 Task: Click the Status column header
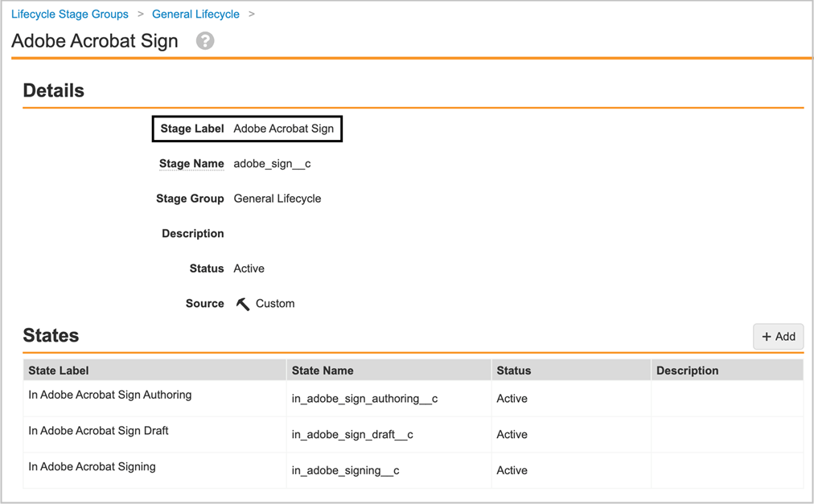pyautogui.click(x=512, y=369)
